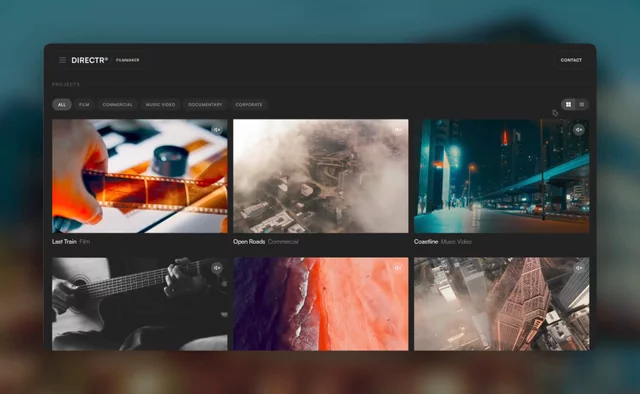Open the Open Roads title link
The height and width of the screenshot is (394, 640).
(249, 242)
